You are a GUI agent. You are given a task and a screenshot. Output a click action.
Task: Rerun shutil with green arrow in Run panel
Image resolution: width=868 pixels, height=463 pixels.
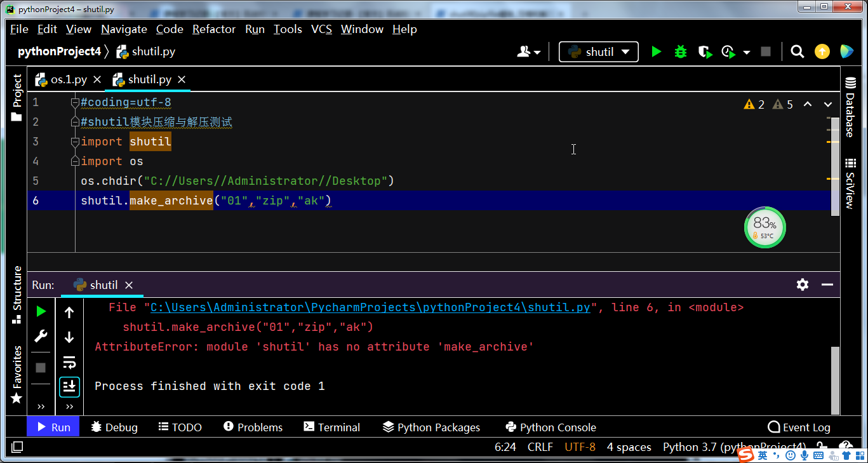41,311
